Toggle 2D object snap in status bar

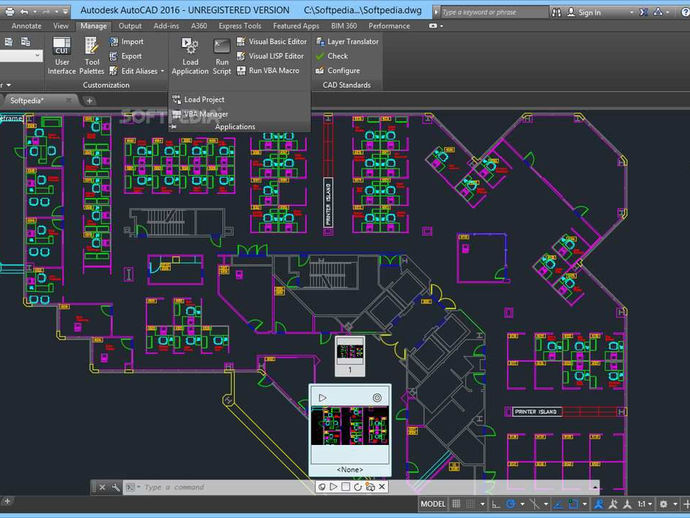click(573, 504)
